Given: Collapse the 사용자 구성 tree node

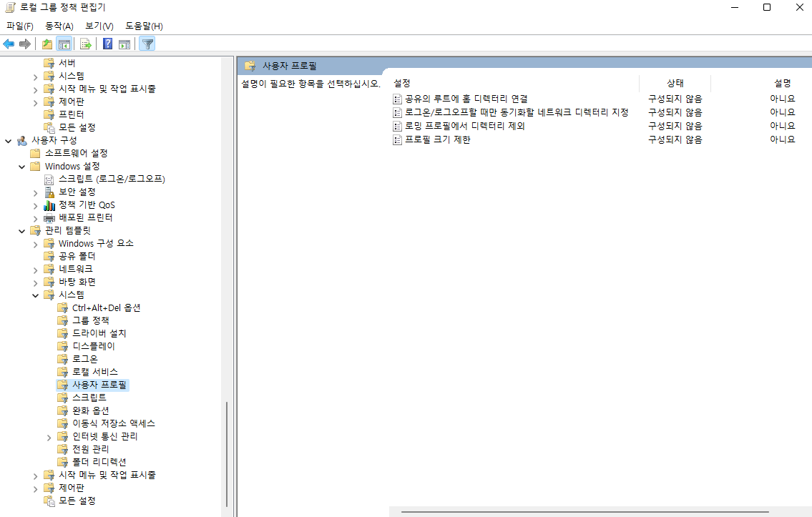Looking at the screenshot, I should 9,140.
